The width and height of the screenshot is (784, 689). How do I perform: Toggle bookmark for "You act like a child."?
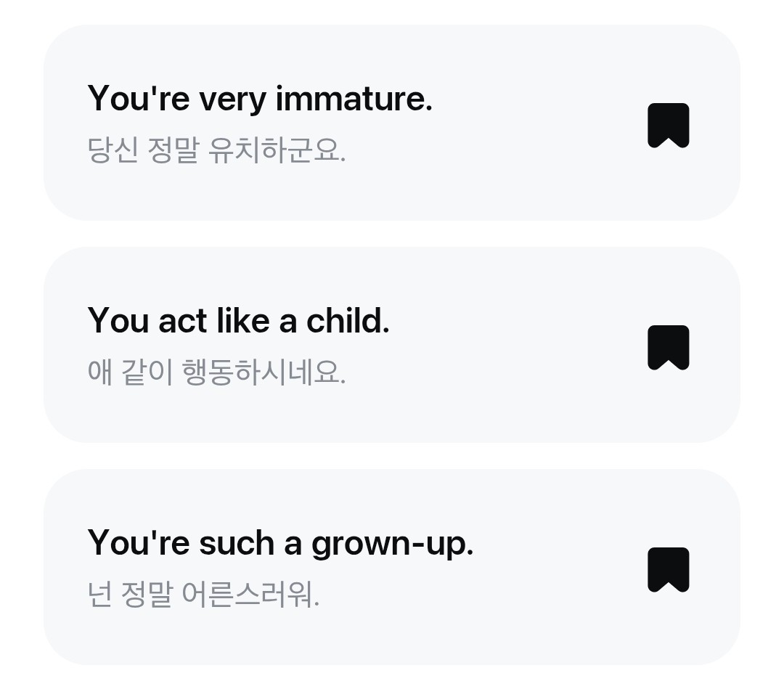[668, 347]
